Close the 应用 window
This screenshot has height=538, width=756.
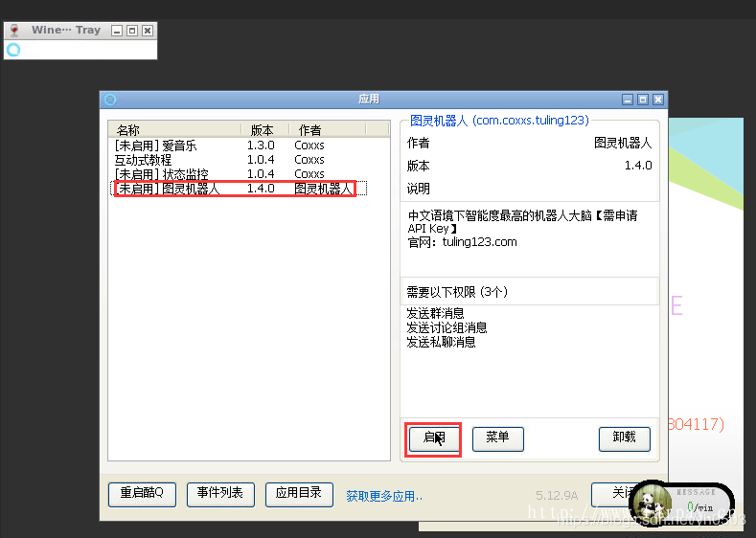[658, 100]
